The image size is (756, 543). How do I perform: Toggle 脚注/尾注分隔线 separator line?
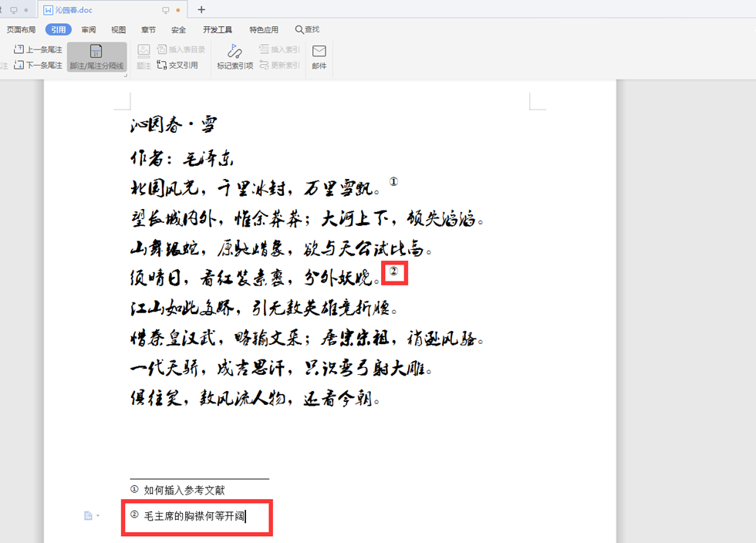[x=97, y=57]
